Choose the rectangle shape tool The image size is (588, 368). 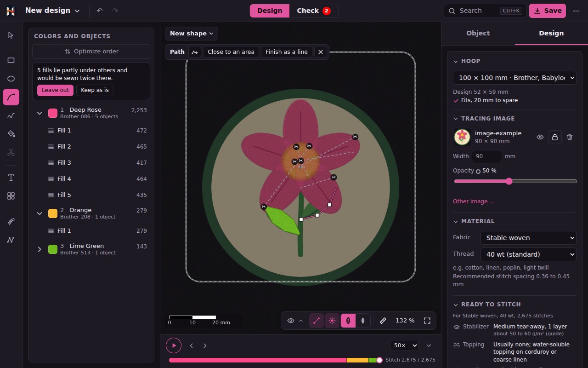coord(11,60)
